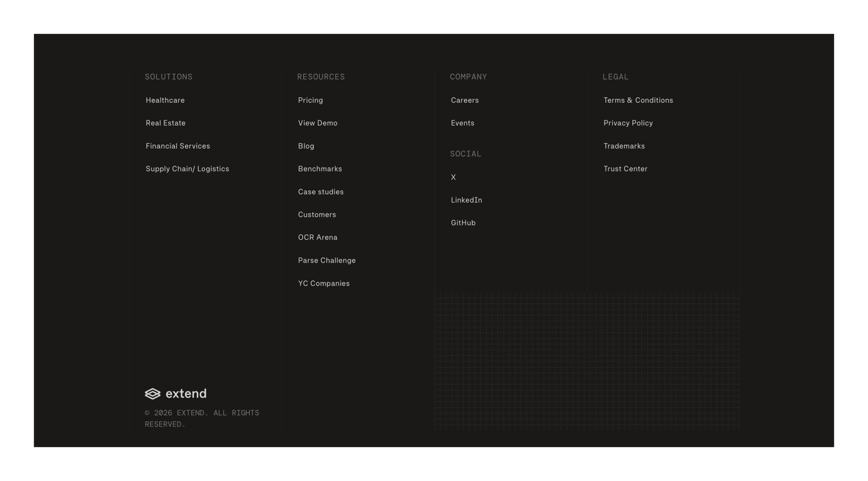
Task: Click View Demo link
Action: tap(318, 123)
